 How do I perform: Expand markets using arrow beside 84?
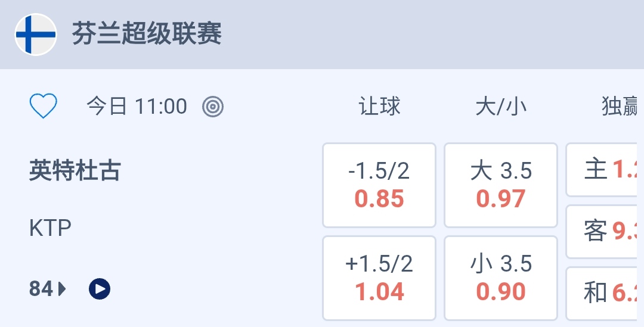(x=62, y=289)
